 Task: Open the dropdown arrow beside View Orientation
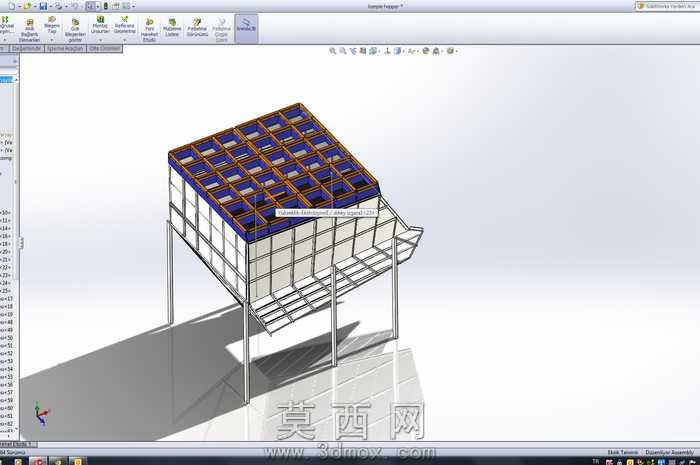pos(379,52)
